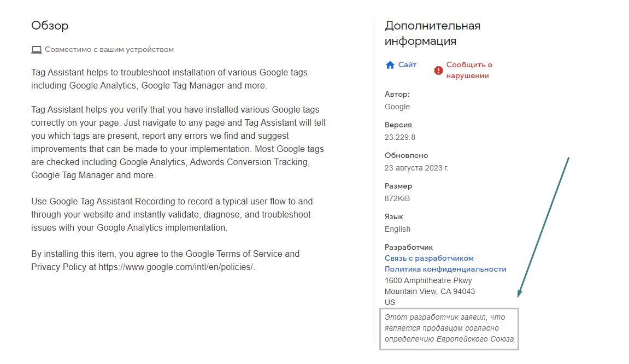The height and width of the screenshot is (364, 629).
Task: Click the Terms of Service agreement paragraph
Action: pos(165,260)
